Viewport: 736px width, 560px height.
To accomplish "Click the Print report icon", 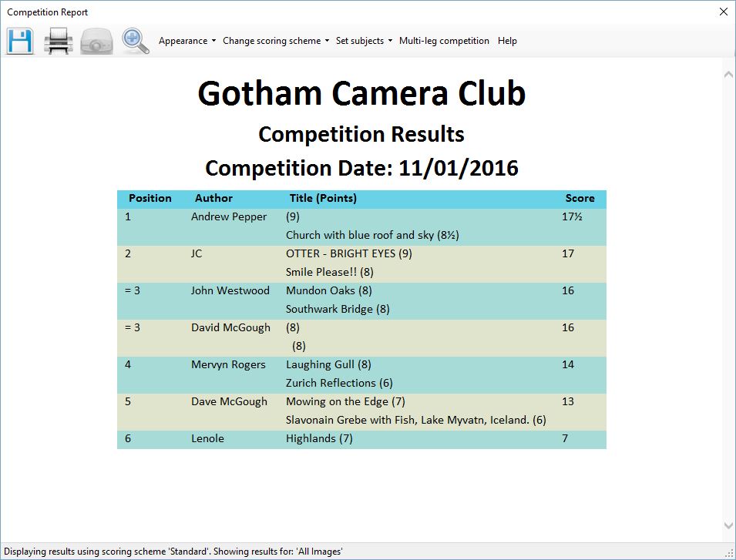I will click(x=59, y=42).
